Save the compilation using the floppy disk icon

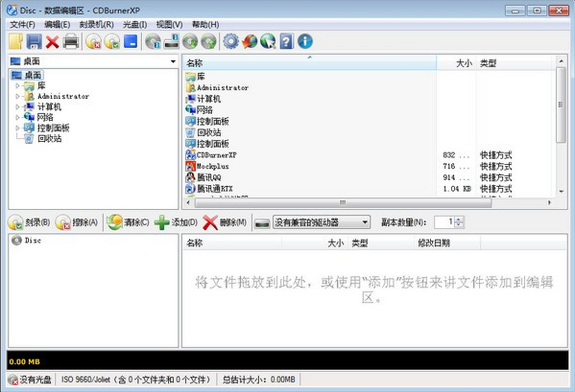tap(34, 41)
